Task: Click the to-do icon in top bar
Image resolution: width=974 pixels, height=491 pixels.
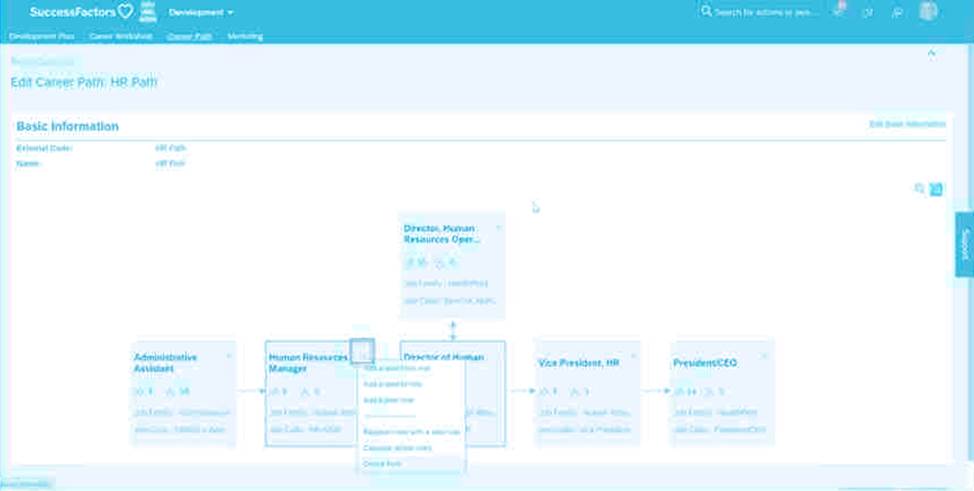Action: tap(868, 12)
